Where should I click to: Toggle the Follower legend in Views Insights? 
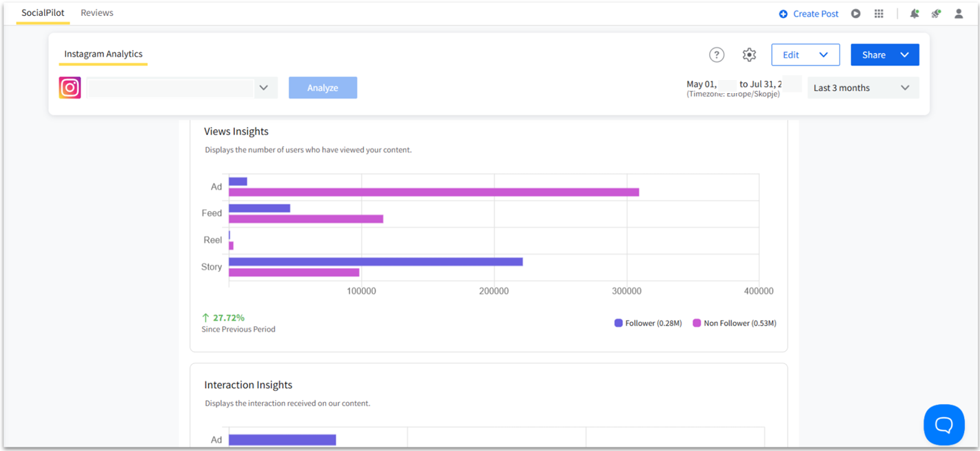coord(646,323)
